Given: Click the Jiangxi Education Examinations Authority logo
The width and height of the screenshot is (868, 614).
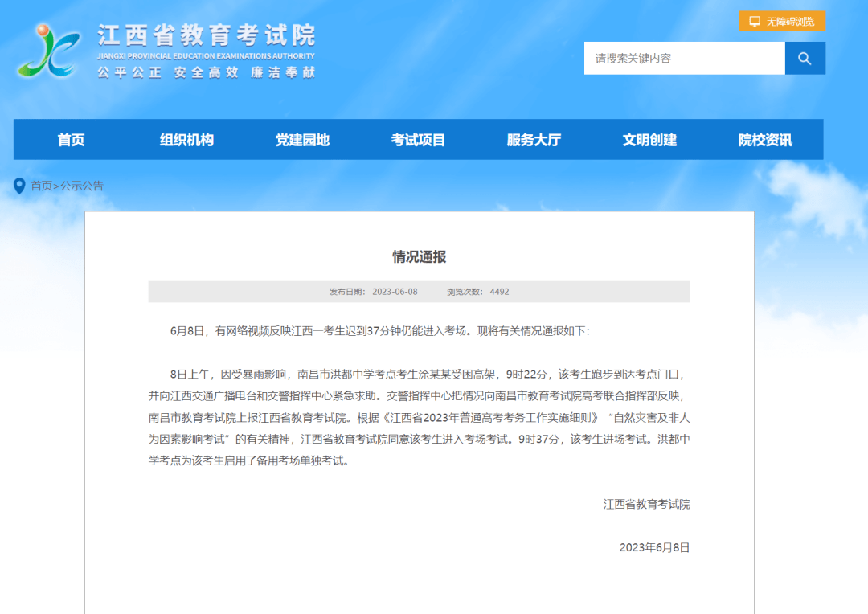Looking at the screenshot, I should coord(48,50).
